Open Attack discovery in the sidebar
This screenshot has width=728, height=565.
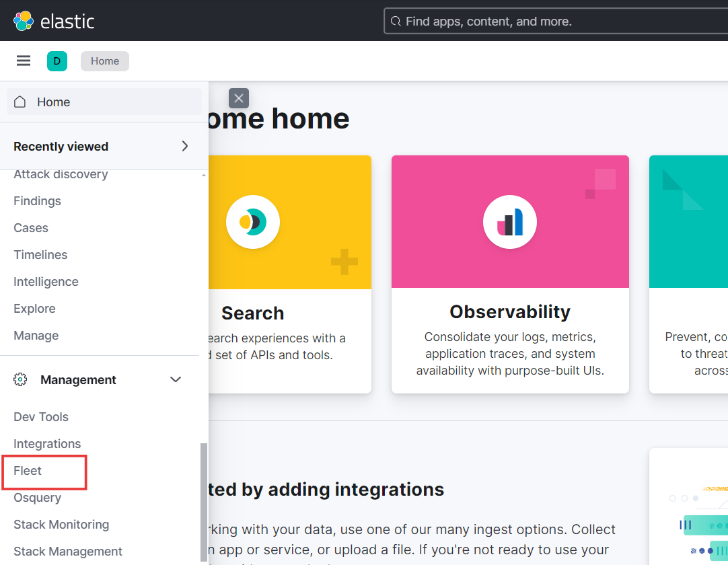[61, 174]
